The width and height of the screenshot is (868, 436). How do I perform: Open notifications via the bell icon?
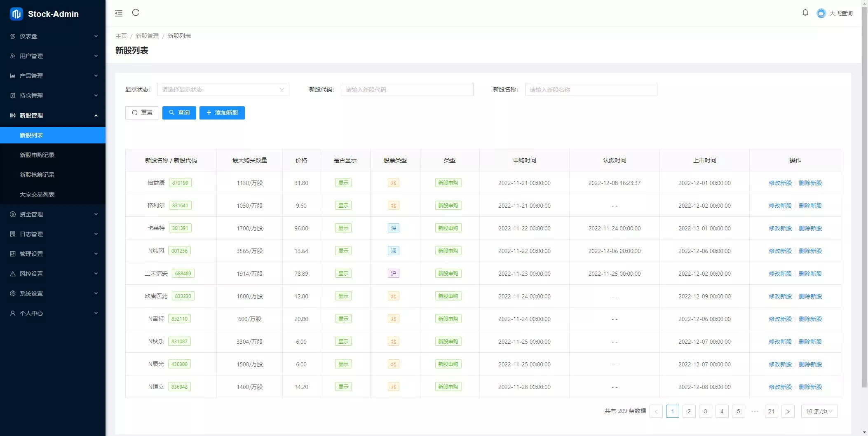pyautogui.click(x=805, y=13)
